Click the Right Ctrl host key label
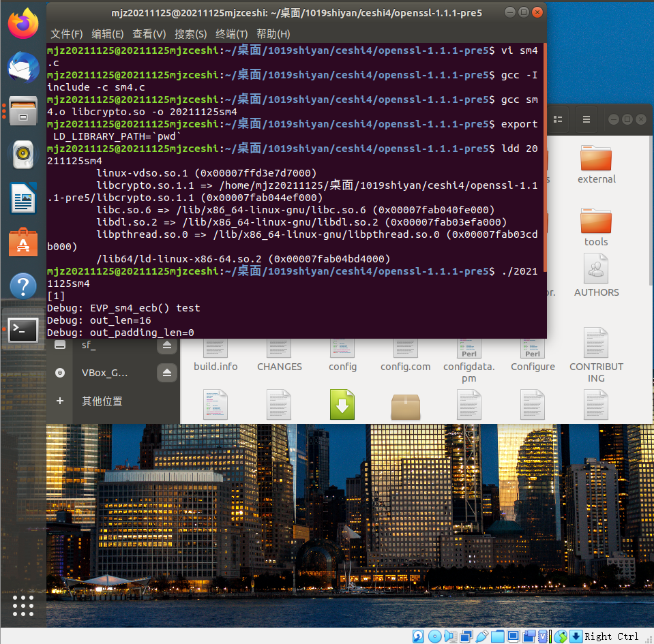Image resolution: width=654 pixels, height=644 pixels. tap(612, 637)
